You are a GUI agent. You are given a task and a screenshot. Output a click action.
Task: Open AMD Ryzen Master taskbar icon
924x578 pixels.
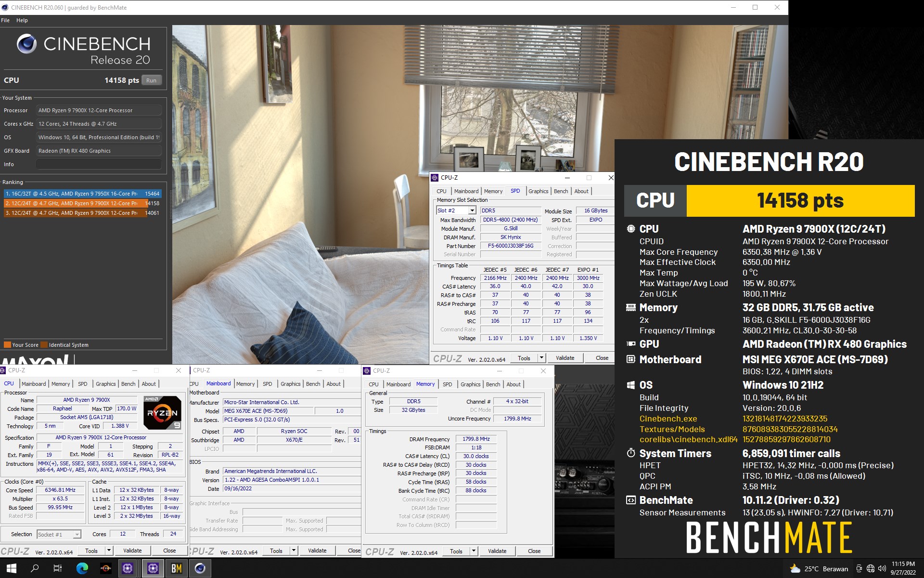[x=105, y=568]
